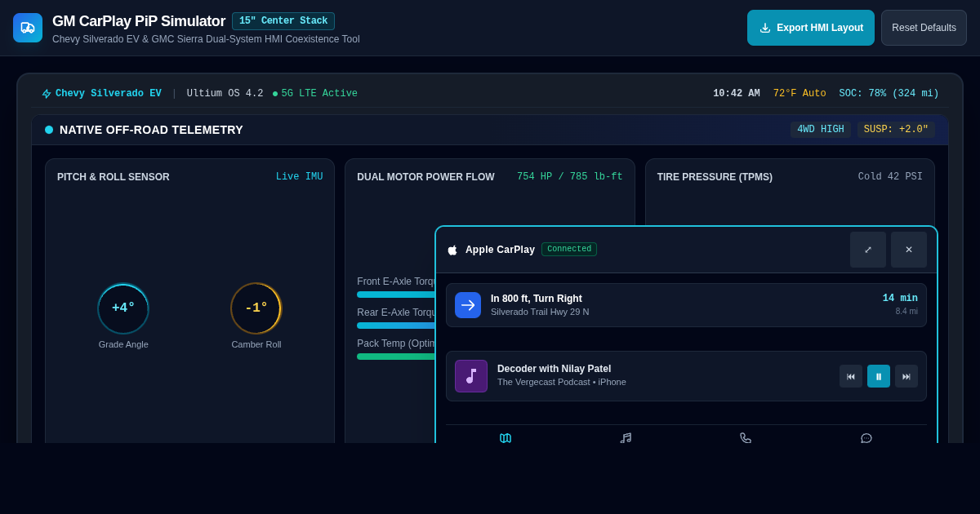Click the 5G LTE Active status indicator
This screenshot has width=980, height=514.
315,94
